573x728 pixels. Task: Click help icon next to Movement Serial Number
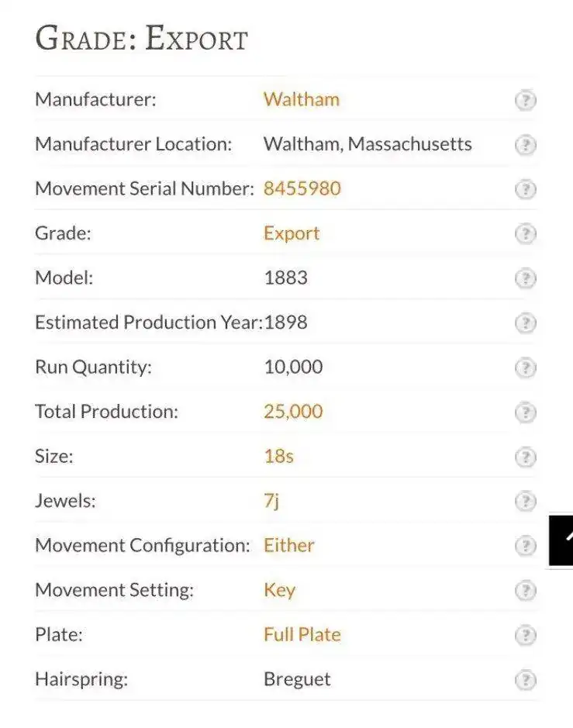[x=526, y=189]
